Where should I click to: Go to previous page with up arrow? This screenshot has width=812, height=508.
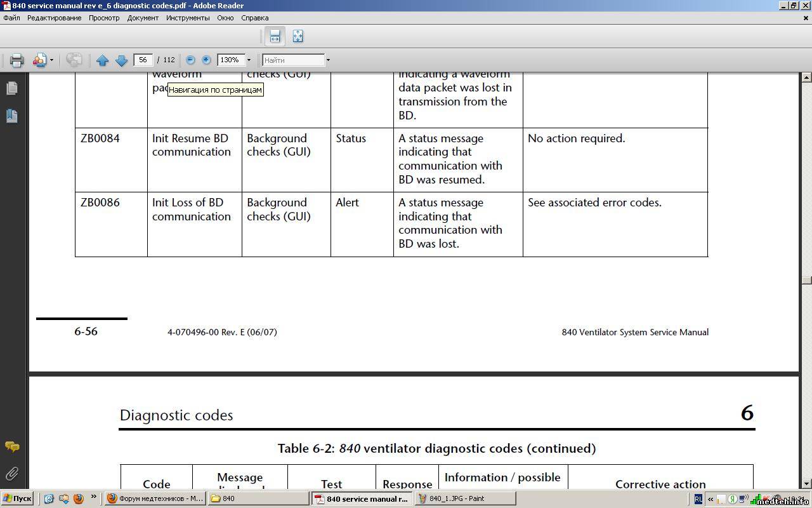[x=103, y=60]
